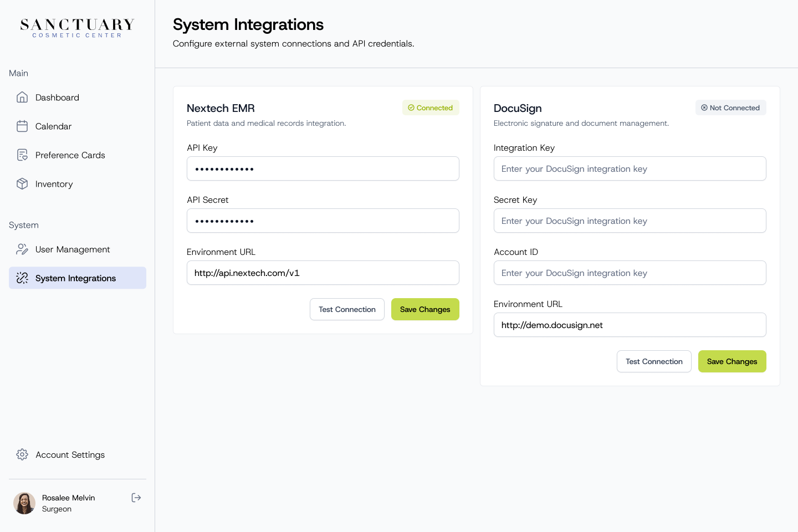This screenshot has width=798, height=532.
Task: Open Account Settings
Action: (x=78, y=454)
